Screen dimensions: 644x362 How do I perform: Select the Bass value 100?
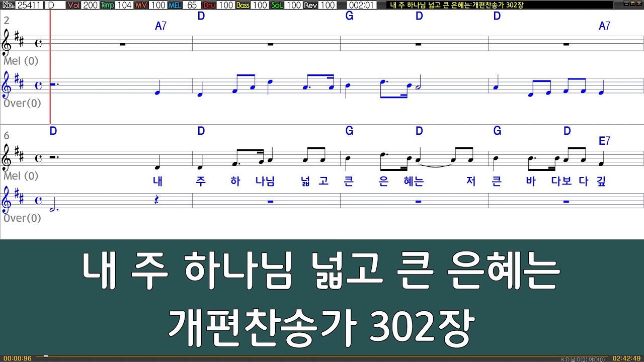point(260,5)
